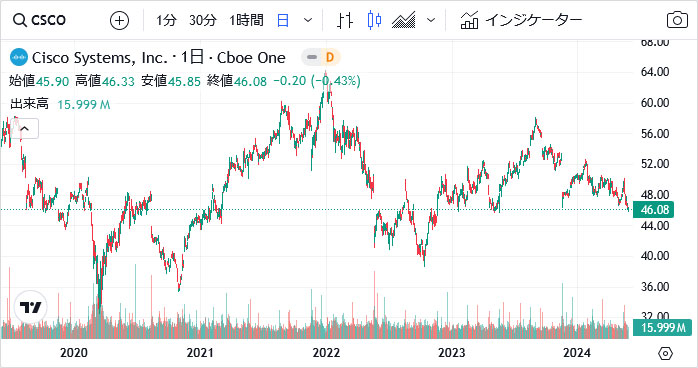Click the 安値 45.85 low value
Image resolution: width=698 pixels, height=368 pixels.
pos(171,81)
